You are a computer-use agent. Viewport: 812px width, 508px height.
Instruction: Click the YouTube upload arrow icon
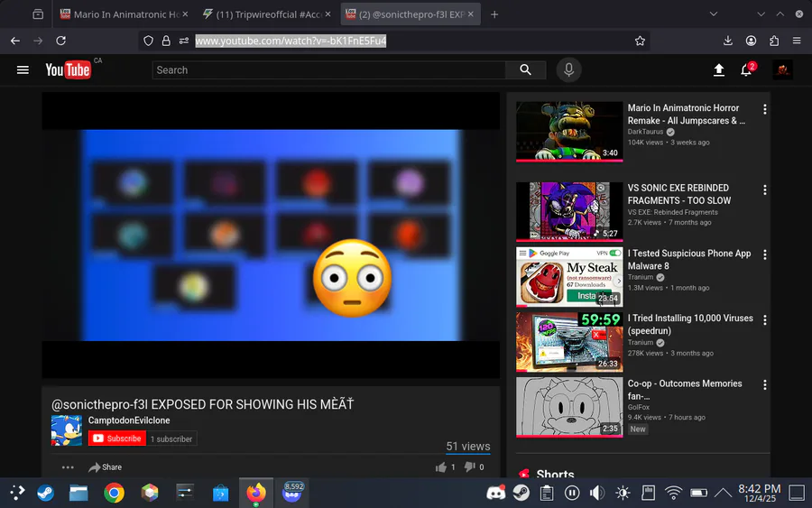point(719,69)
